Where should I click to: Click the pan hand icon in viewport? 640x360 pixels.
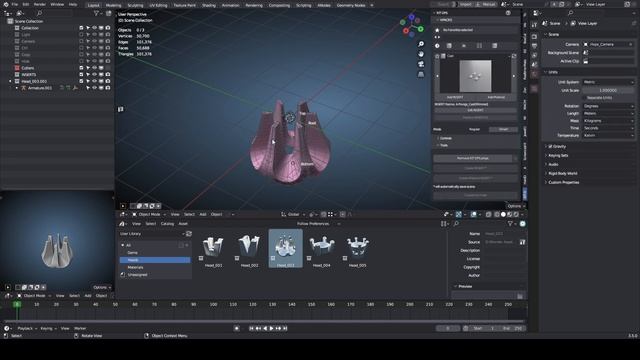click(x=421, y=54)
